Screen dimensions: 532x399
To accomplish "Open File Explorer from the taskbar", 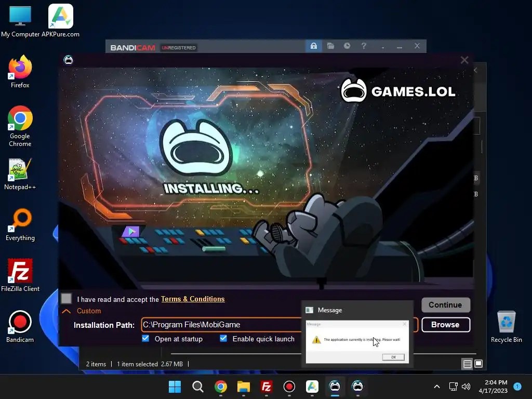I will 243,387.
